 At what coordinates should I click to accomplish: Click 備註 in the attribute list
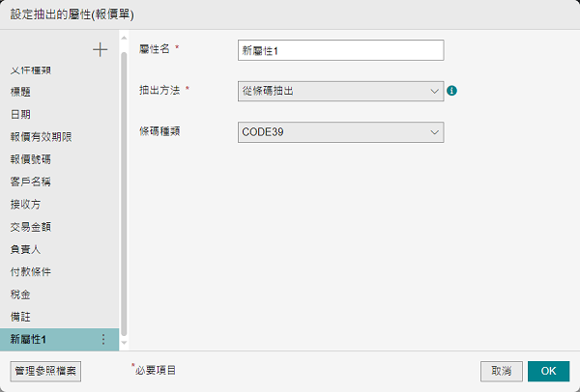23,317
